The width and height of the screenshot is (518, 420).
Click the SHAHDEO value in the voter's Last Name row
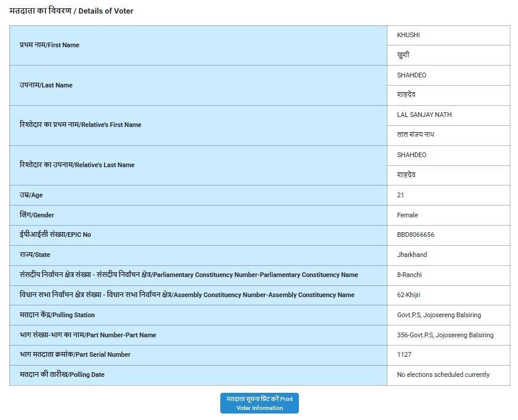click(x=411, y=75)
